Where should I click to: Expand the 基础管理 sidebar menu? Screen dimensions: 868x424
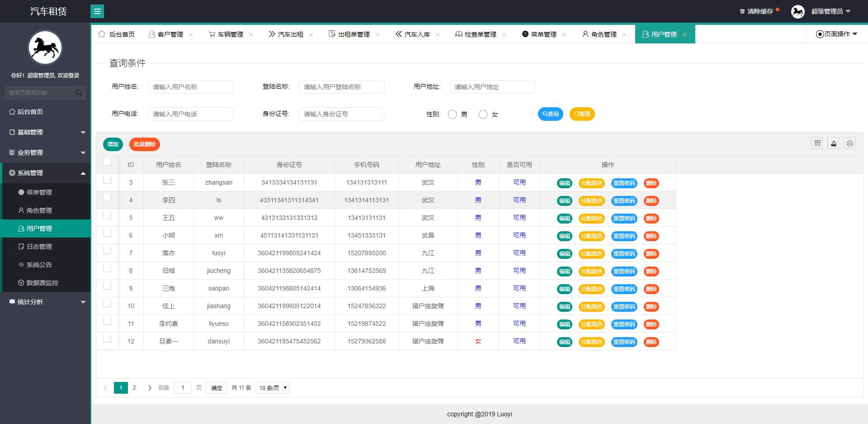click(45, 132)
